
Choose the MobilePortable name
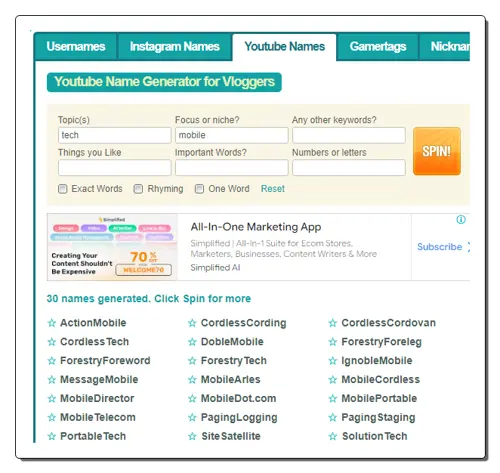pyautogui.click(x=379, y=399)
